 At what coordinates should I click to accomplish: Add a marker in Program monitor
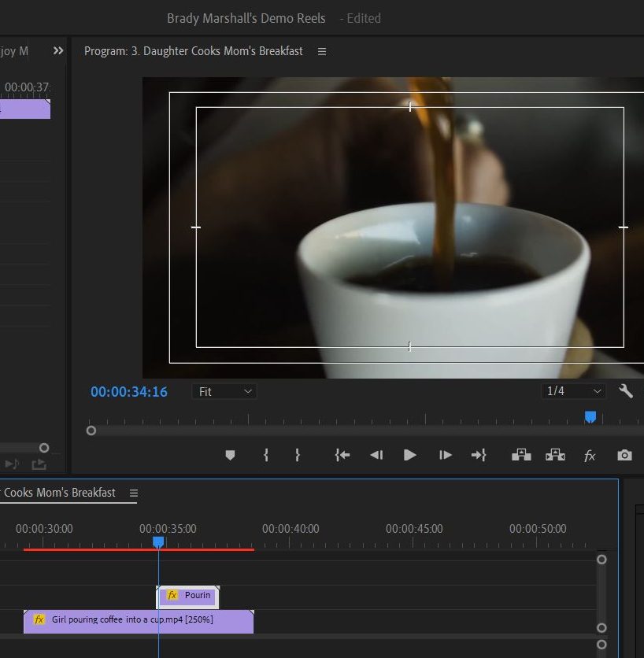[230, 455]
